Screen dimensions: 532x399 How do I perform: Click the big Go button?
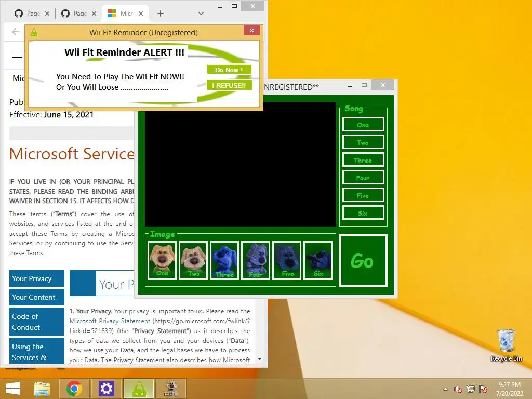tap(363, 260)
